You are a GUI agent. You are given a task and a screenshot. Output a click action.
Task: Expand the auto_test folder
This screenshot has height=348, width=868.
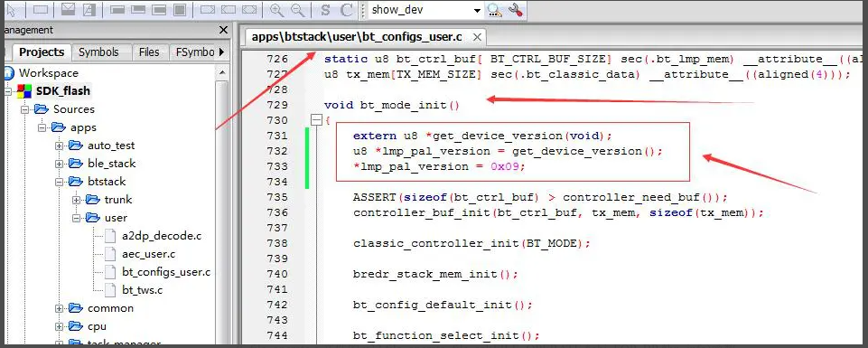click(60, 146)
